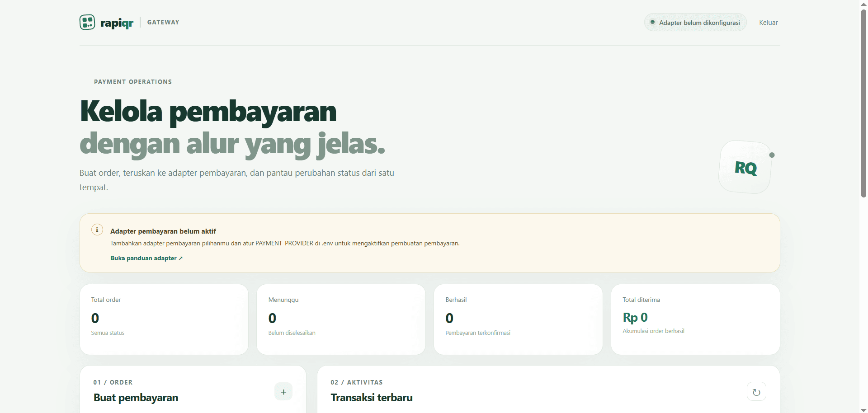Click Keluar to log out
This screenshot has width=868, height=413.
pos(768,23)
